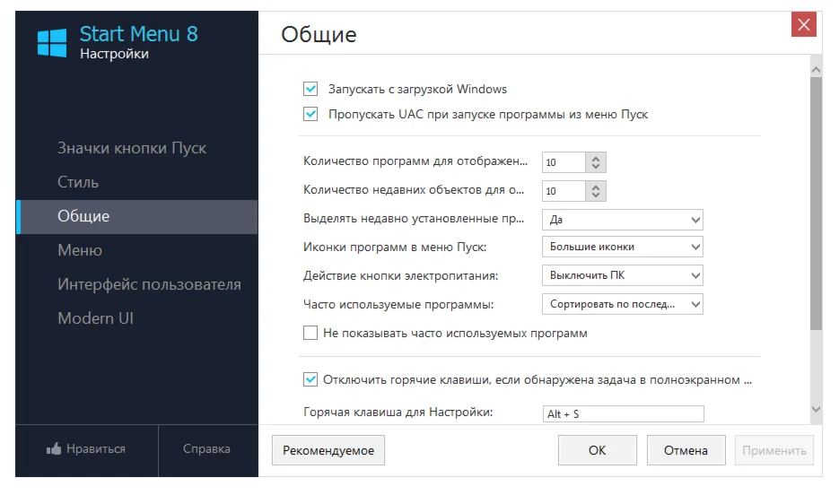
Task: Open Действие кнопки электропитания dropdown
Action: pos(622,275)
